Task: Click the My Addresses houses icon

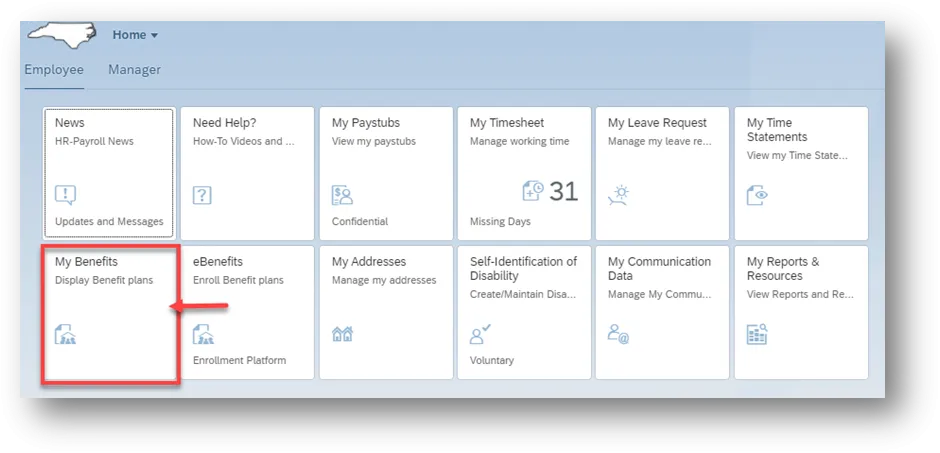Action: pyautogui.click(x=342, y=334)
